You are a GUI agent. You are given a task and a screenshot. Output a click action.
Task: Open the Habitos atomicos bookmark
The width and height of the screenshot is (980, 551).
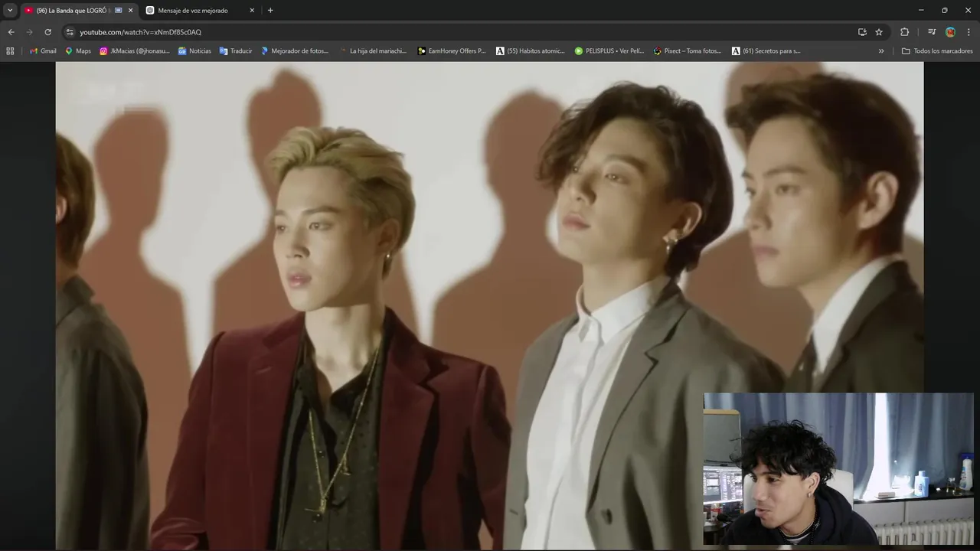[531, 51]
